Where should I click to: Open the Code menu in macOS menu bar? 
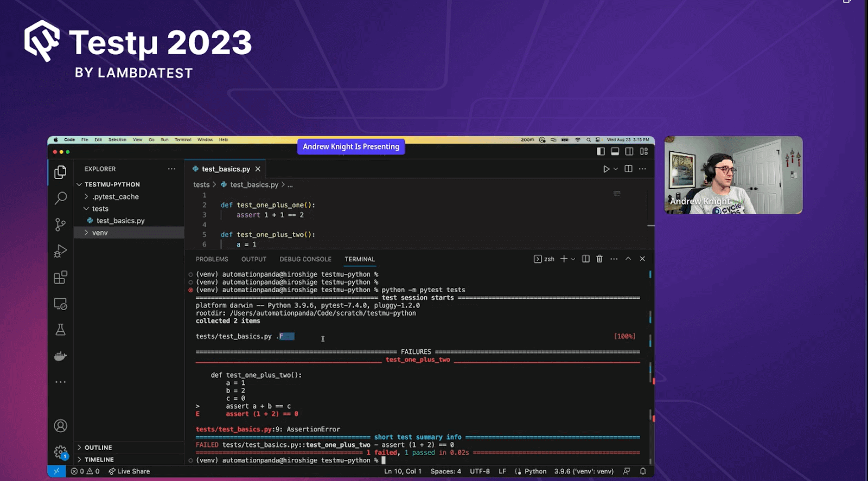(x=69, y=139)
